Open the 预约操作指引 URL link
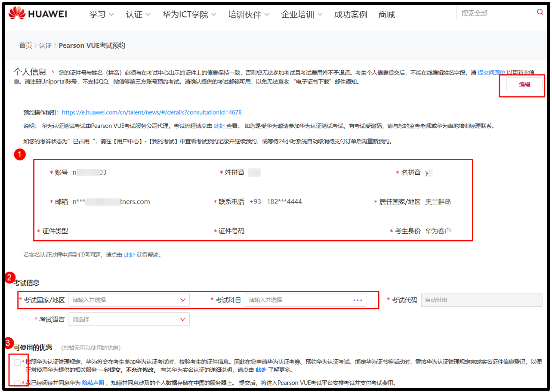This screenshot has height=392, width=552. pos(152,112)
